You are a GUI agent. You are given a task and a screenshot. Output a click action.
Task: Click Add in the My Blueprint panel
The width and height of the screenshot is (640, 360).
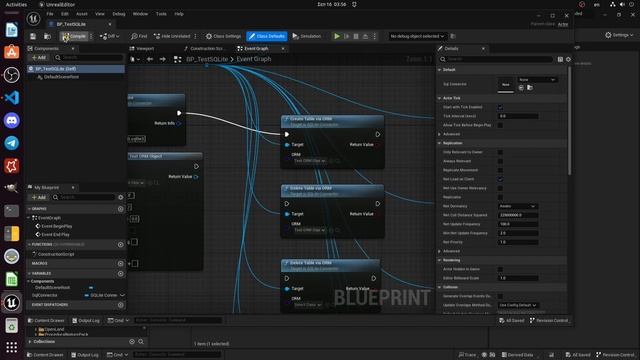pyautogui.click(x=39, y=198)
